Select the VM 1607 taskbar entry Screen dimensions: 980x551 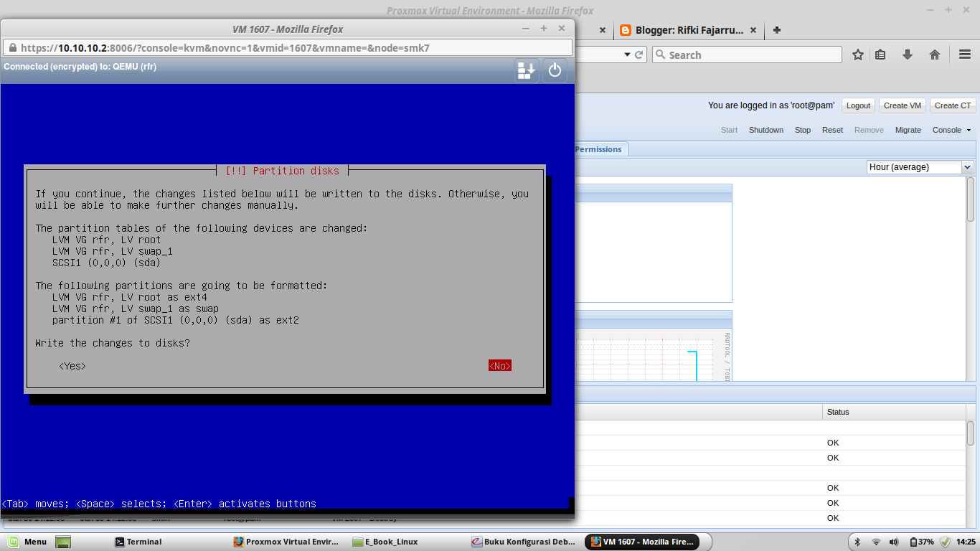point(641,542)
